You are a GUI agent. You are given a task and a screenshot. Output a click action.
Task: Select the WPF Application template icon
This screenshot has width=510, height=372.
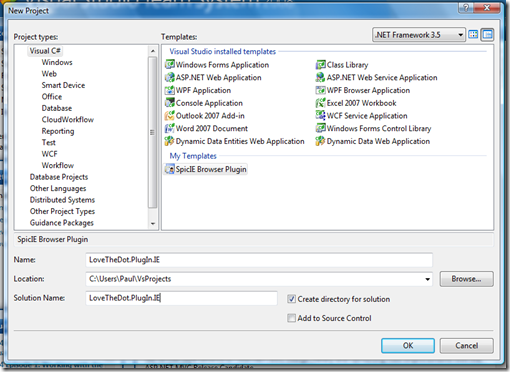click(x=170, y=90)
